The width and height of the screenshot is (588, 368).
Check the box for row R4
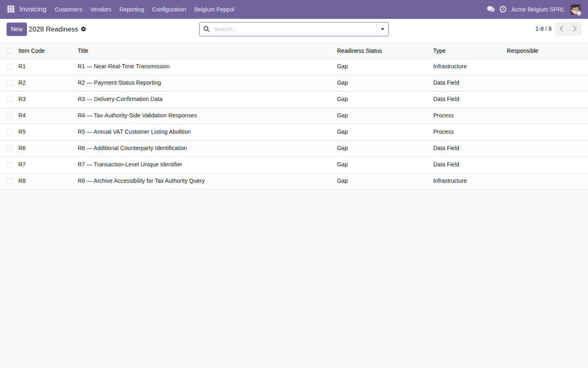coord(9,116)
